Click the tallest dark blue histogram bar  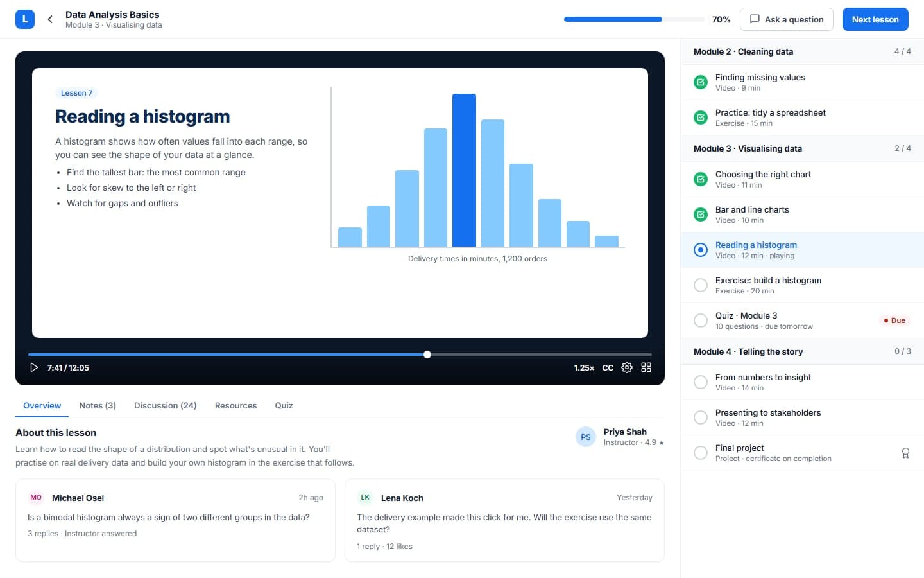pyautogui.click(x=464, y=170)
